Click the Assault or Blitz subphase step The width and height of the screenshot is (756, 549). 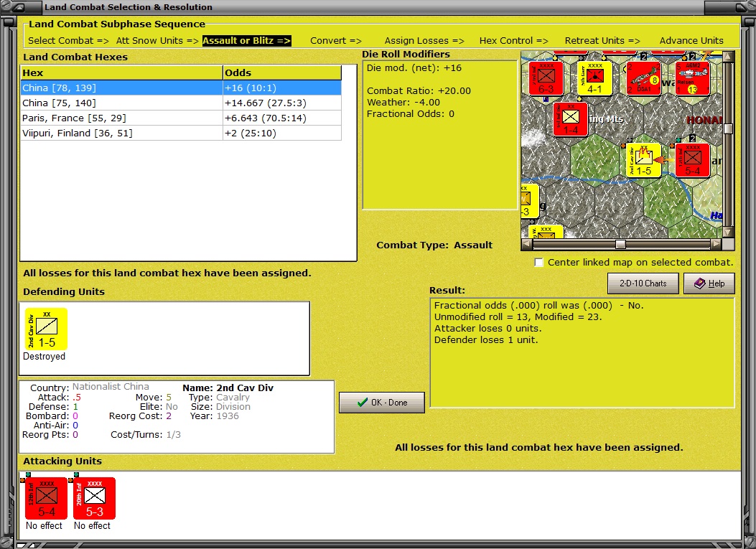click(x=246, y=41)
